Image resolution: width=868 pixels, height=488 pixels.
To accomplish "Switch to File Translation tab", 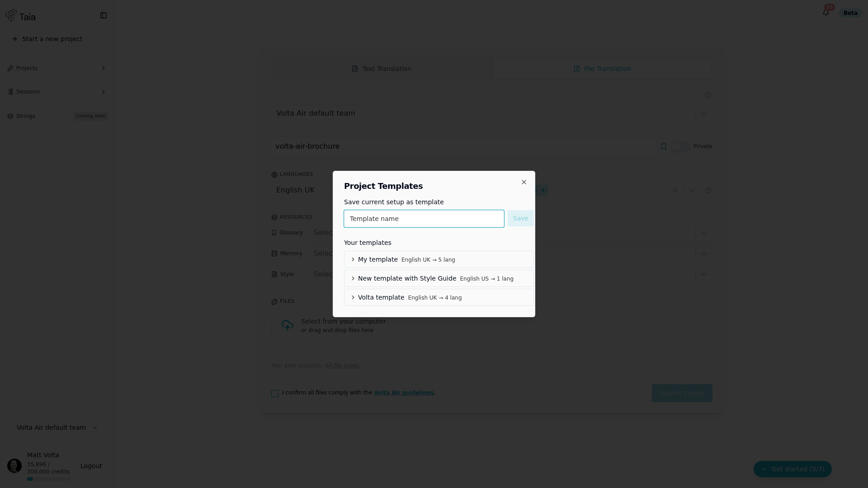I will (602, 69).
